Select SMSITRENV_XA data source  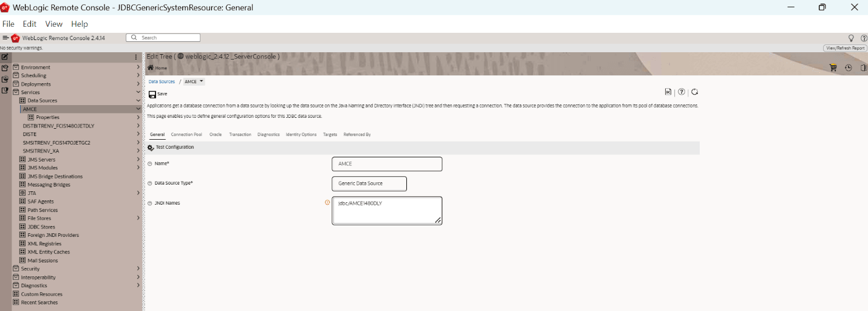point(41,151)
